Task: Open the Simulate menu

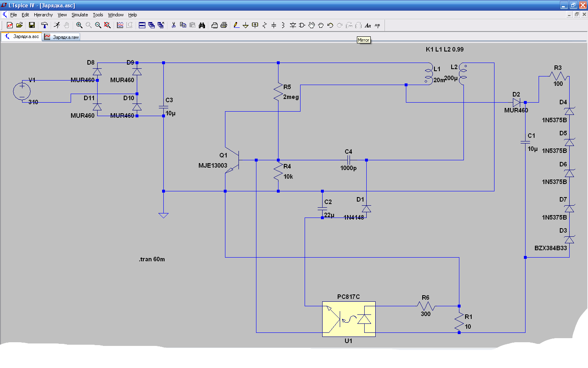Action: pos(80,15)
